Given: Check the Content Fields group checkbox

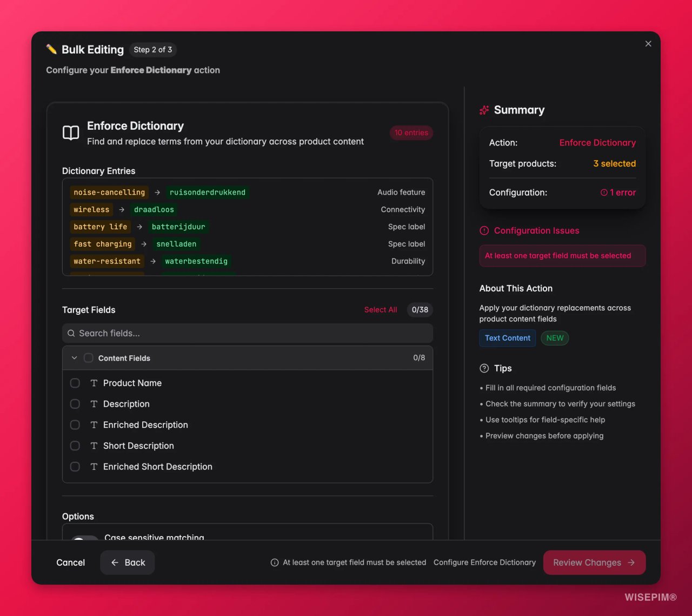Looking at the screenshot, I should [x=89, y=358].
